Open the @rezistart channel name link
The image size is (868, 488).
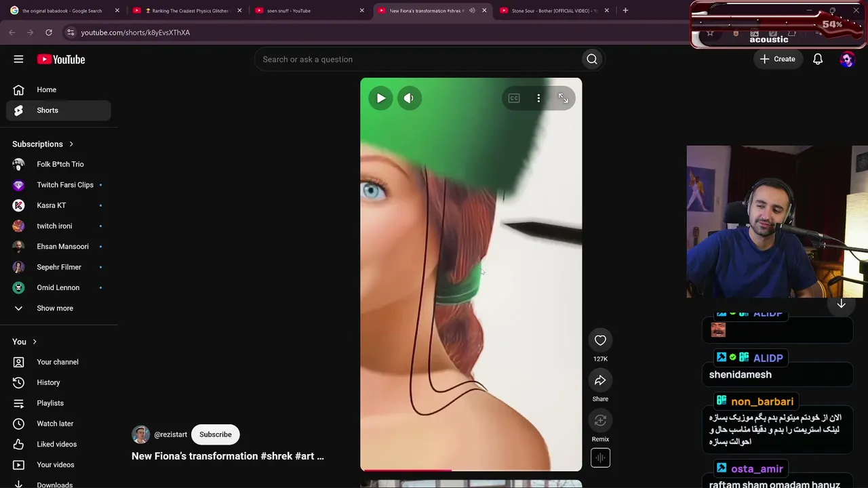click(170, 434)
